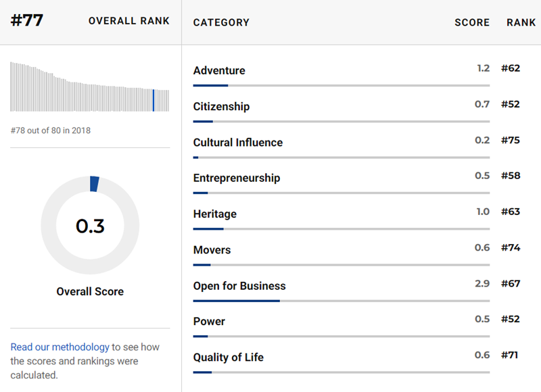Select the Adventure category row label
The height and width of the screenshot is (392, 541).
[219, 71]
